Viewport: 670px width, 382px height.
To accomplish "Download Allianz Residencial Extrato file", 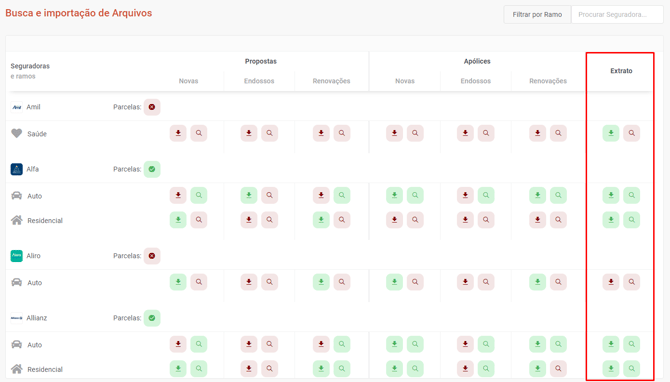I will [611, 369].
